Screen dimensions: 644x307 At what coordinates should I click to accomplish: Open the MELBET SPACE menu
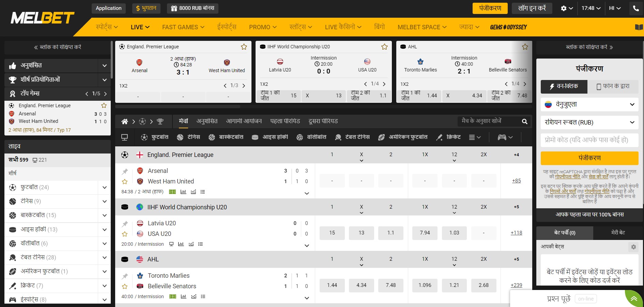[x=422, y=27]
